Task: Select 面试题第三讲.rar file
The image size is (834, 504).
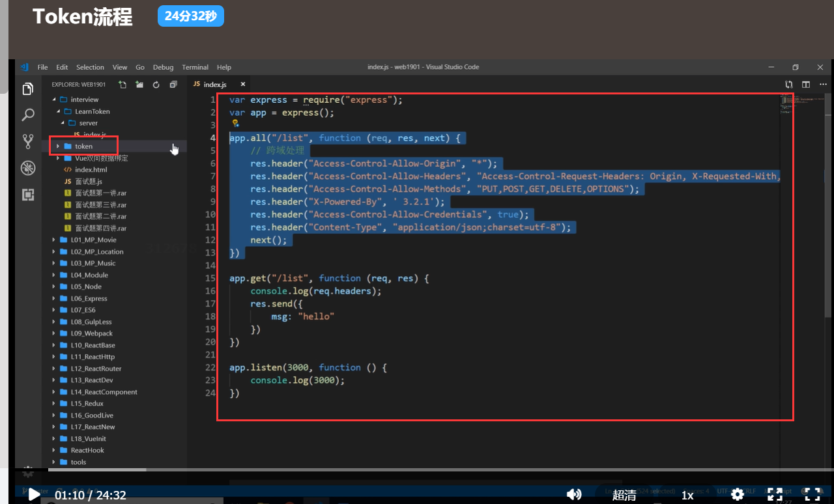Action: pos(100,205)
